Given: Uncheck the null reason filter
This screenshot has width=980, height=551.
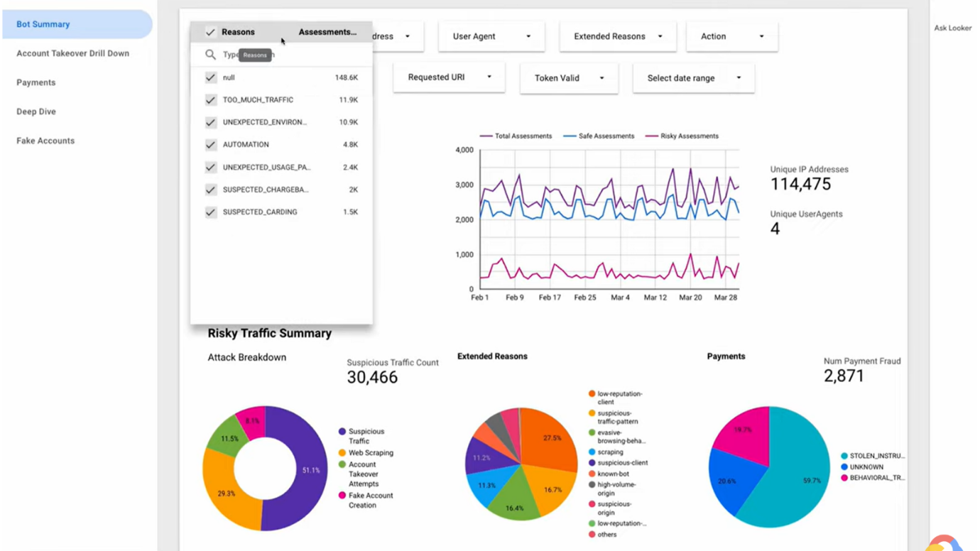Looking at the screenshot, I should coord(210,77).
